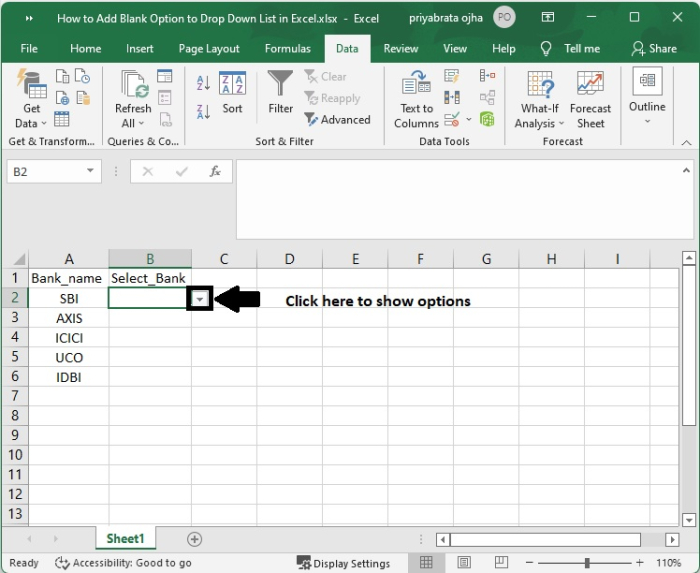
Task: Open the Get Data menu
Action: pyautogui.click(x=31, y=99)
